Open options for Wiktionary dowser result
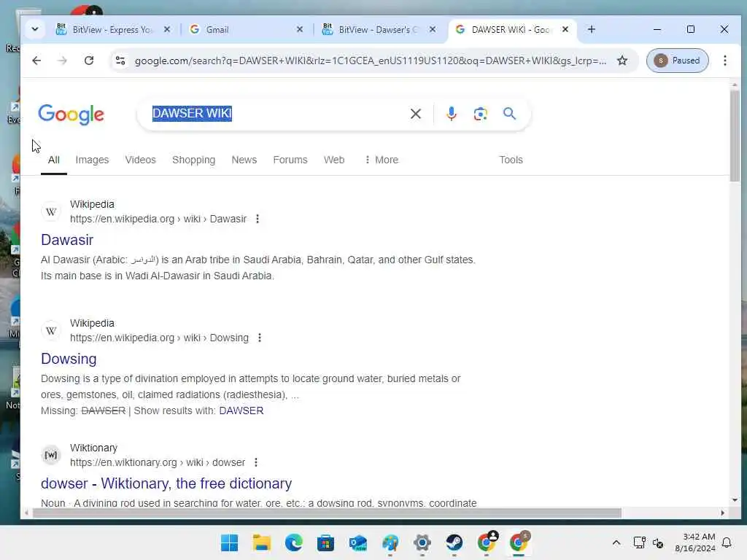 [x=256, y=462]
